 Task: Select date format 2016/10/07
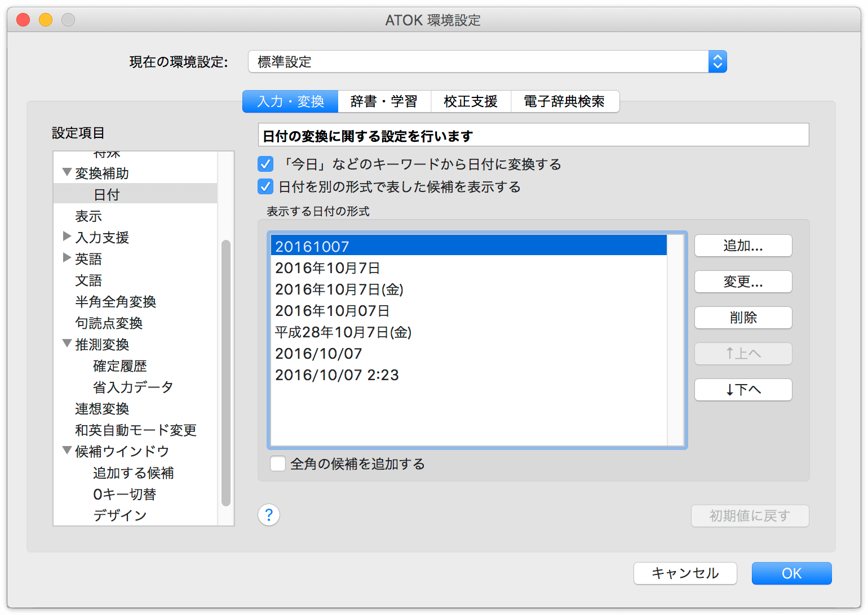click(x=469, y=353)
